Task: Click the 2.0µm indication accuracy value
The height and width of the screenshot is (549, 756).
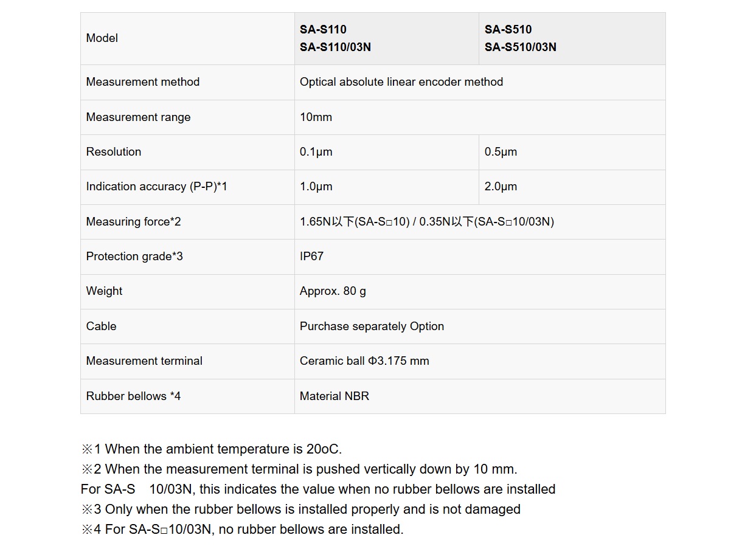Action: tap(501, 187)
